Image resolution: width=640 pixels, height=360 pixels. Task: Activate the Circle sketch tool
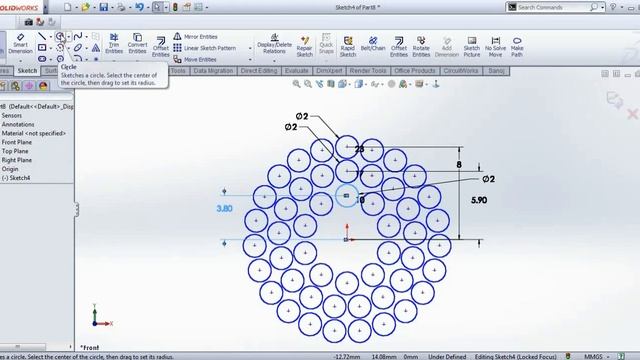(x=60, y=36)
